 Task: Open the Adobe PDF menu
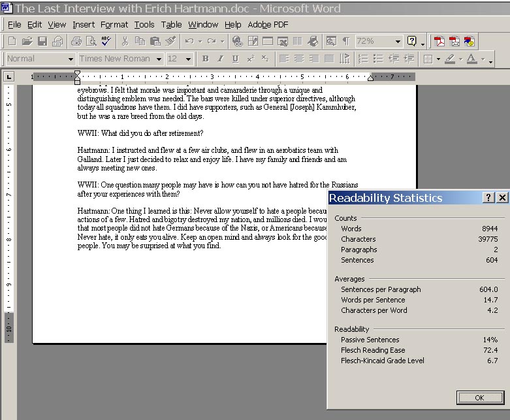[268, 25]
